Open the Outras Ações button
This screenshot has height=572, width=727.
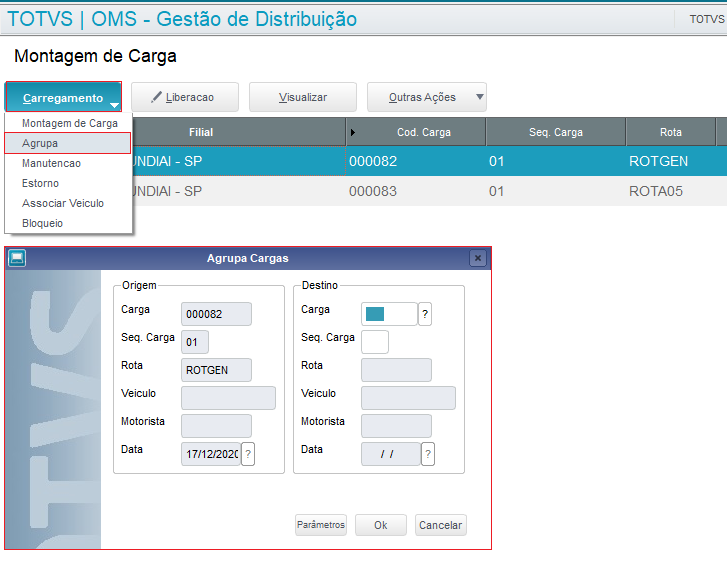(427, 97)
